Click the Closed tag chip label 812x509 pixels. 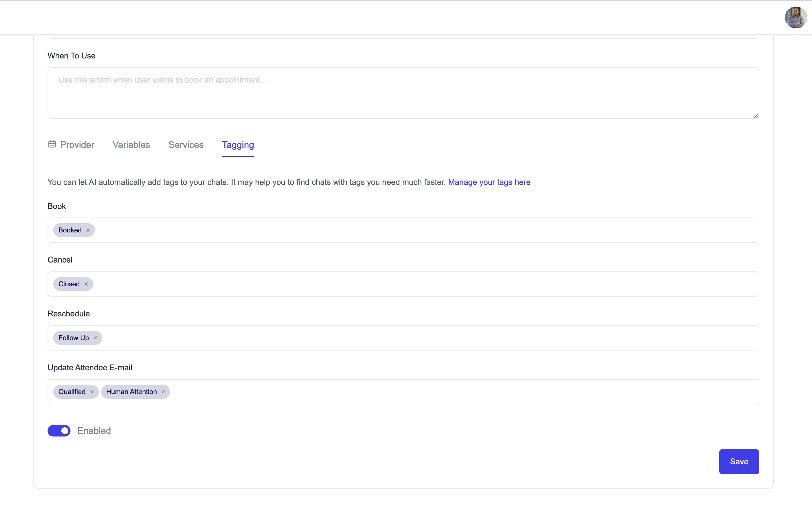[69, 284]
